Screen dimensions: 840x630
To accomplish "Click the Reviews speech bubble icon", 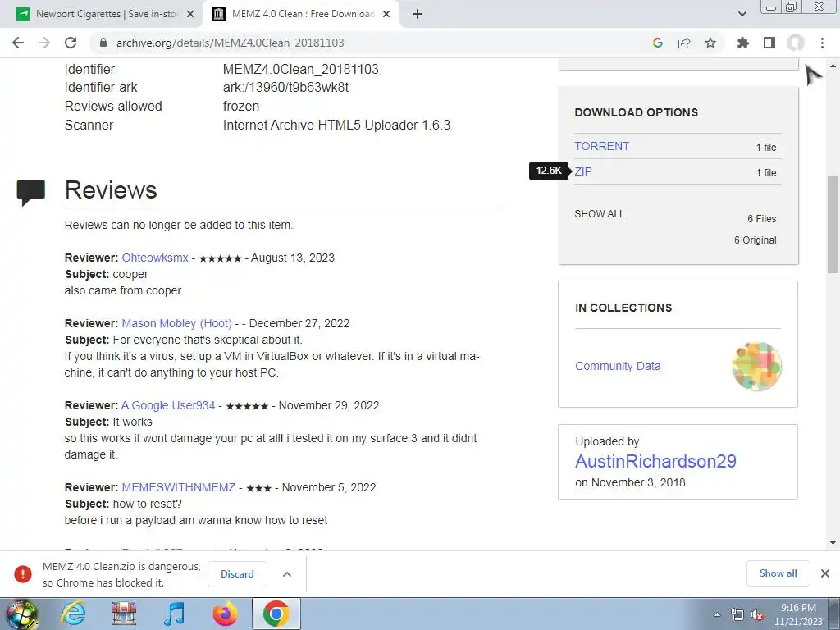I will tap(31, 192).
